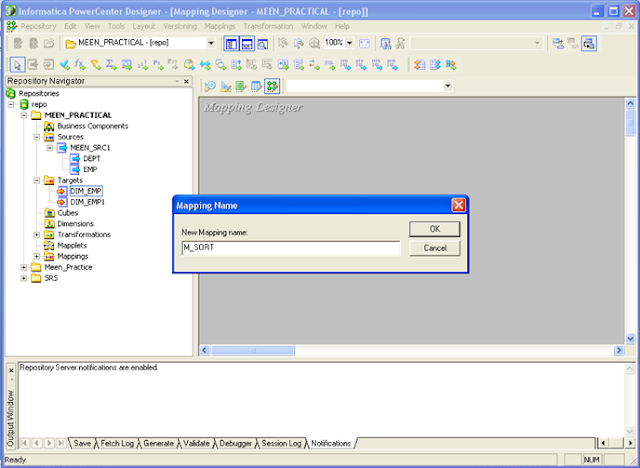This screenshot has width=640, height=468.
Task: Switch to the Fetch Log tab
Action: 117,443
